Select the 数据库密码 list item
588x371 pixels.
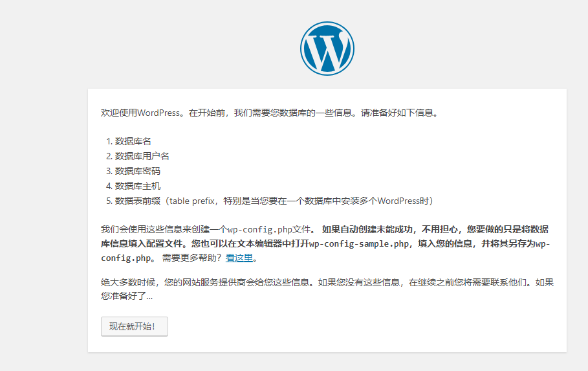coord(138,171)
